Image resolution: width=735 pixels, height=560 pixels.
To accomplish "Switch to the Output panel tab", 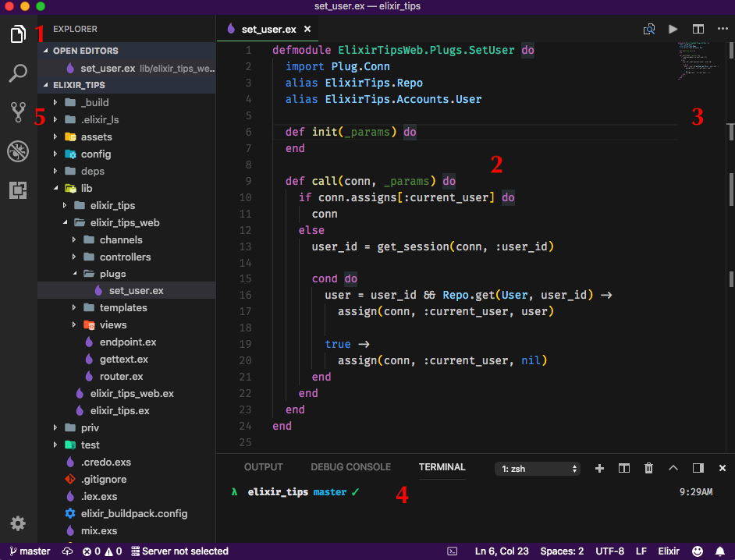I will (263, 467).
